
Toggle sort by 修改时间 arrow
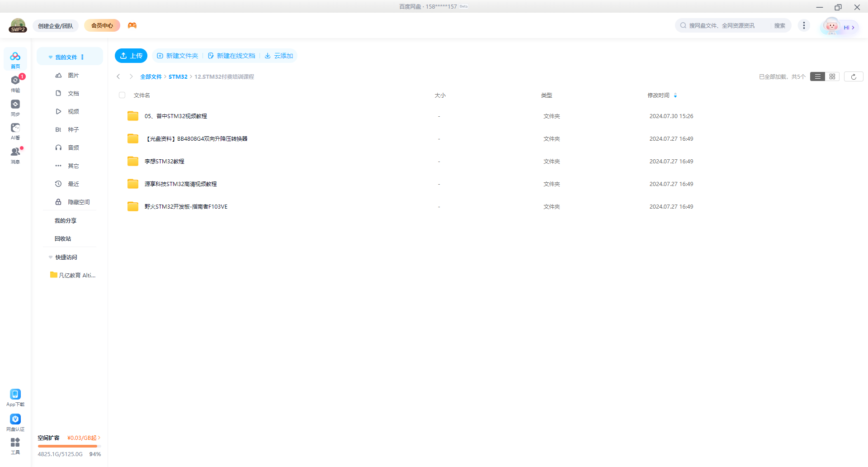point(675,95)
